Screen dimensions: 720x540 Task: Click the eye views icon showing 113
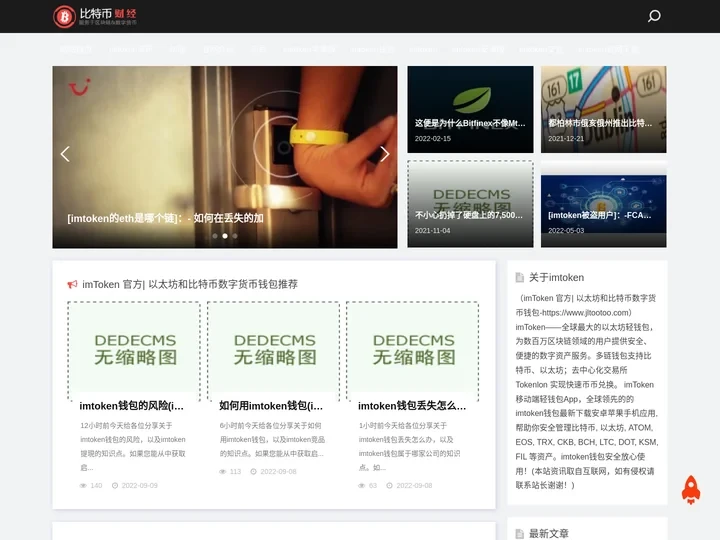pos(223,472)
